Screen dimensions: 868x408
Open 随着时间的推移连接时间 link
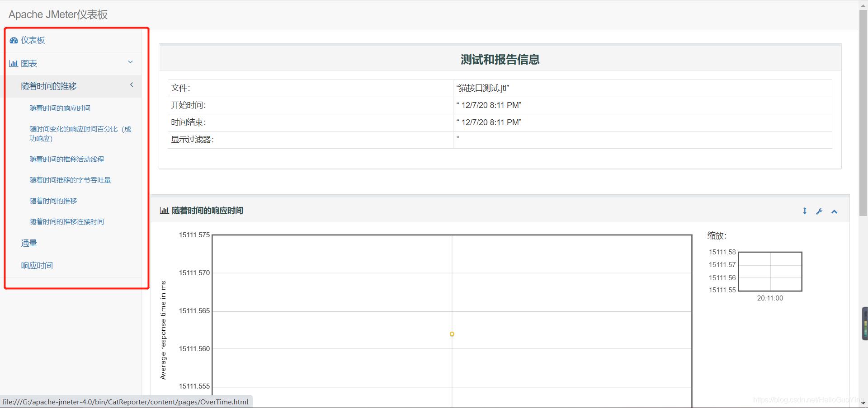(x=66, y=222)
